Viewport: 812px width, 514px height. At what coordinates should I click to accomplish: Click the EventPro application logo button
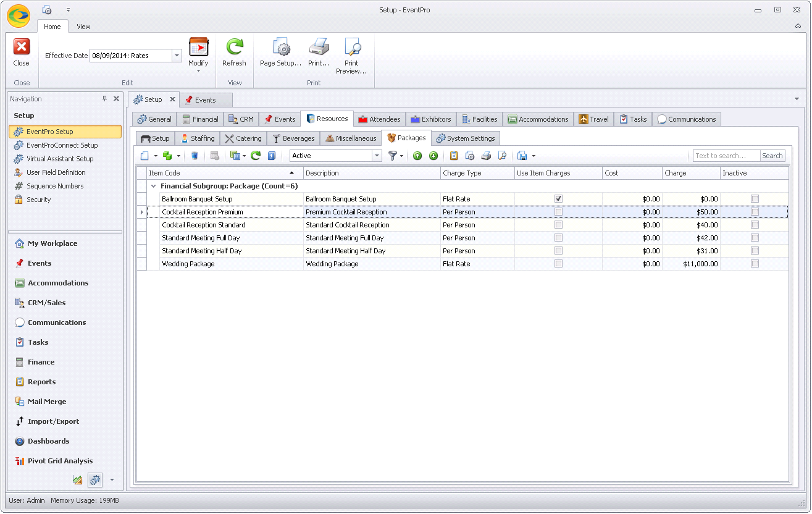click(x=19, y=16)
